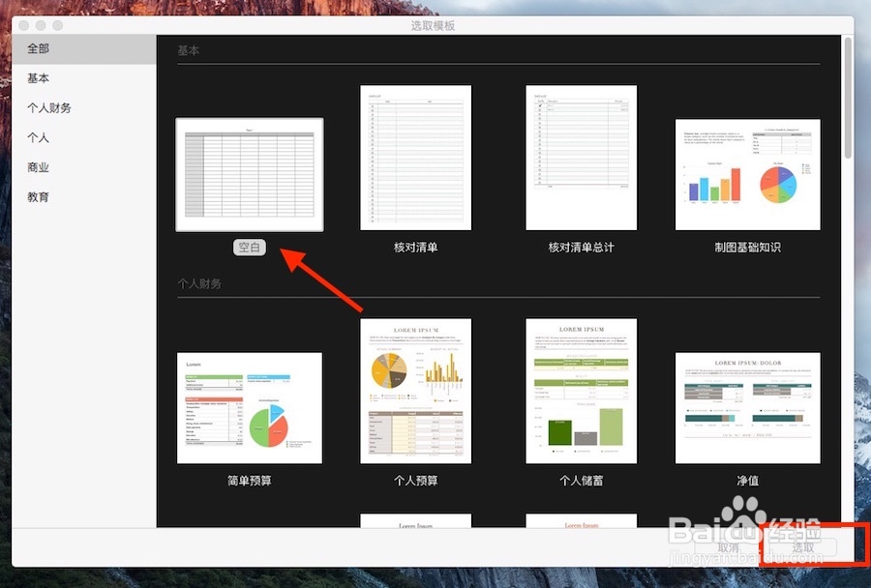Click the 核对清单总计 template label

pos(581,247)
